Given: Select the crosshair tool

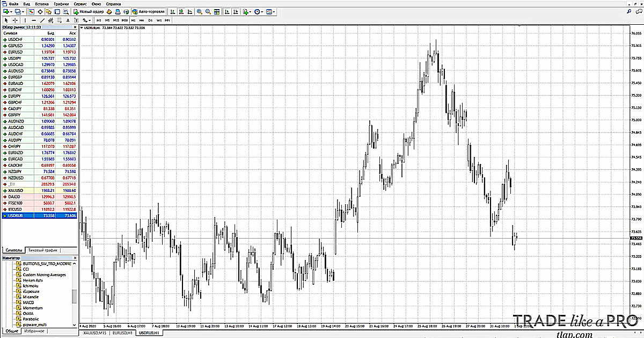Looking at the screenshot, I should 16,20.
